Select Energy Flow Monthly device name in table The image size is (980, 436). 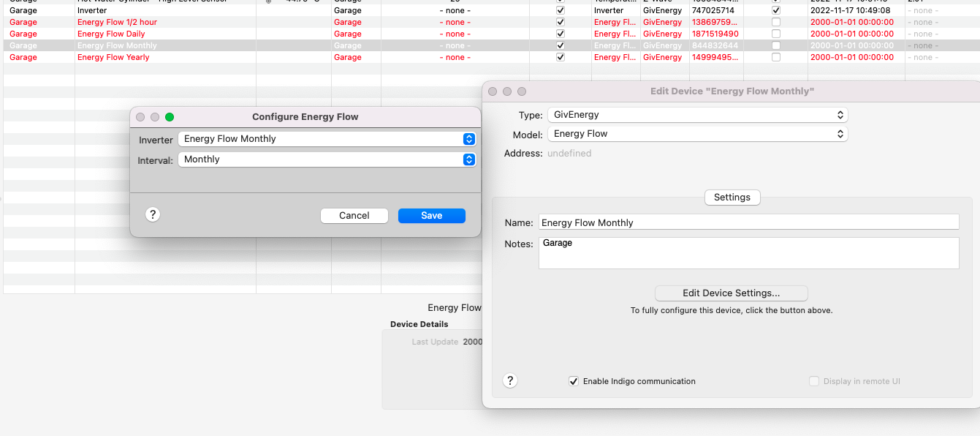117,45
